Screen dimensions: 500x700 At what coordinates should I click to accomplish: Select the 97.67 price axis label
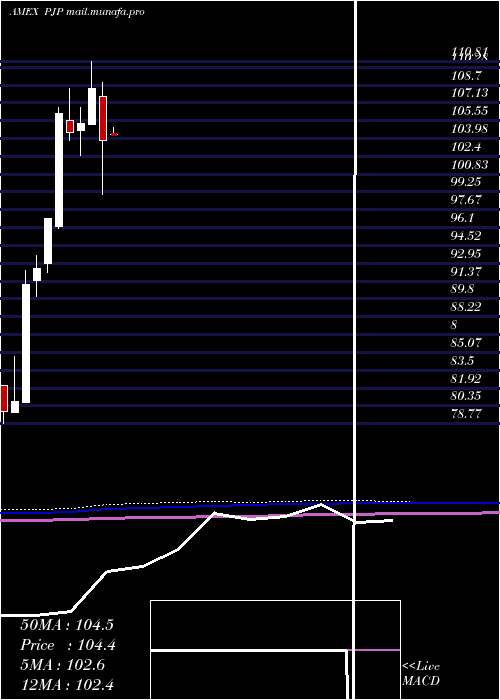(466, 200)
